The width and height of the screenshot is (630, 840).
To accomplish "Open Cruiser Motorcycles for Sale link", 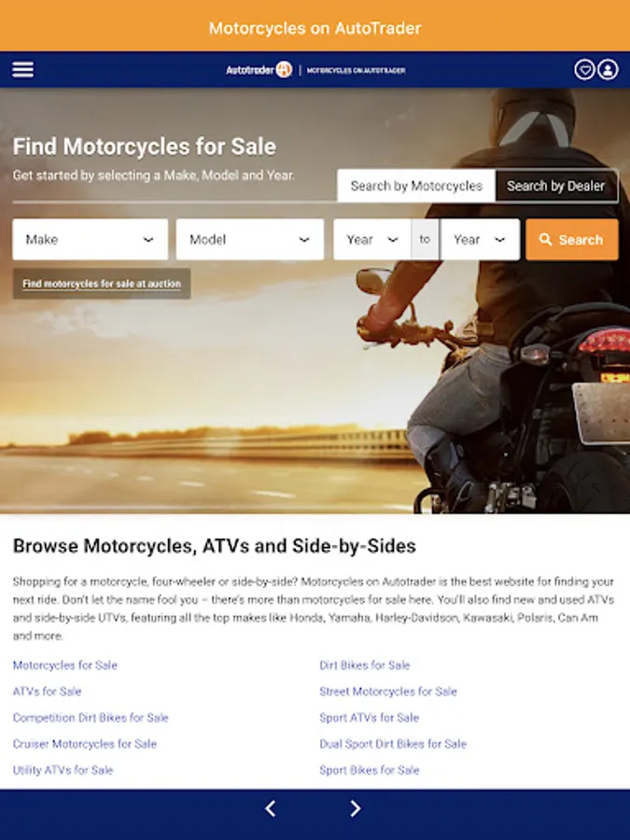I will [x=85, y=744].
